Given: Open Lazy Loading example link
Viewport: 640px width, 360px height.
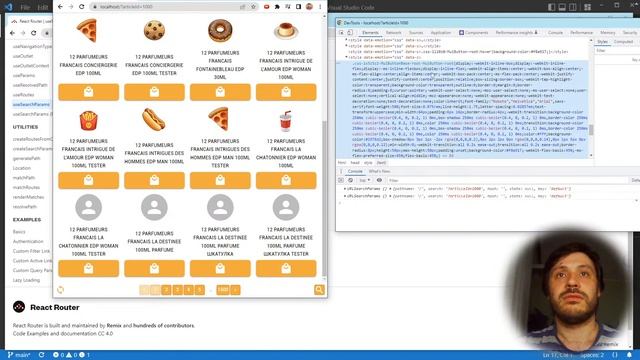Looking at the screenshot, I should click(26, 280).
